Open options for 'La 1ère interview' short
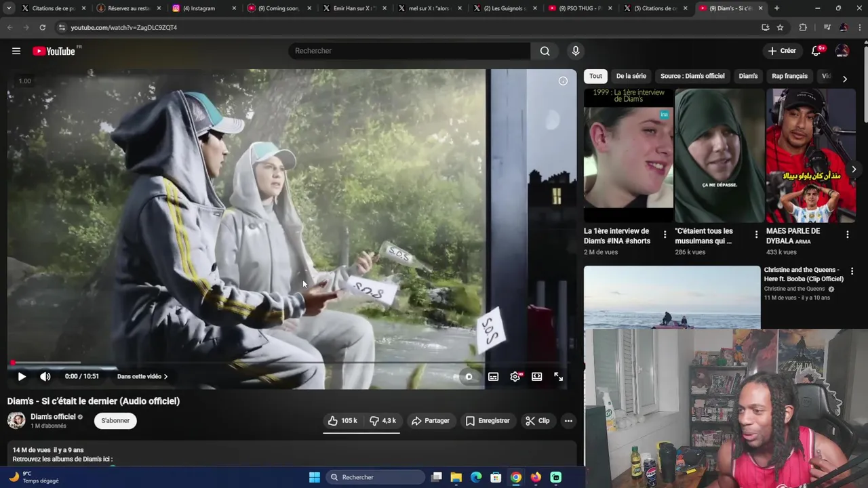Viewport: 868px width, 488px height. point(665,235)
